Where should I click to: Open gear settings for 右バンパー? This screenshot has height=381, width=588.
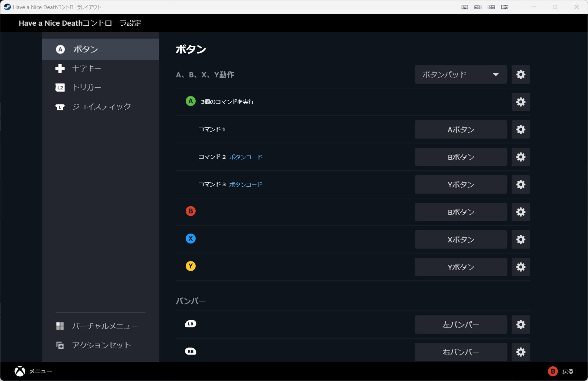(520, 352)
